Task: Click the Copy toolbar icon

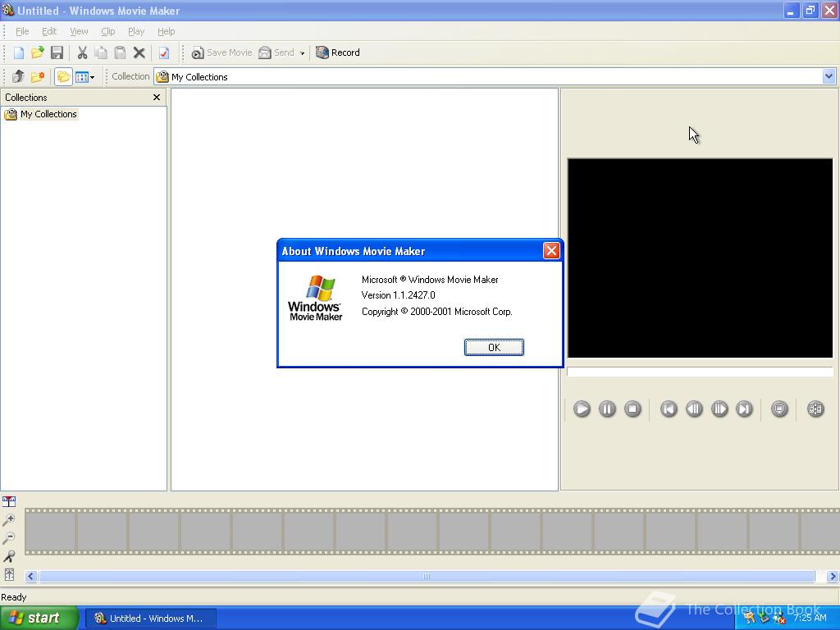Action: point(101,52)
